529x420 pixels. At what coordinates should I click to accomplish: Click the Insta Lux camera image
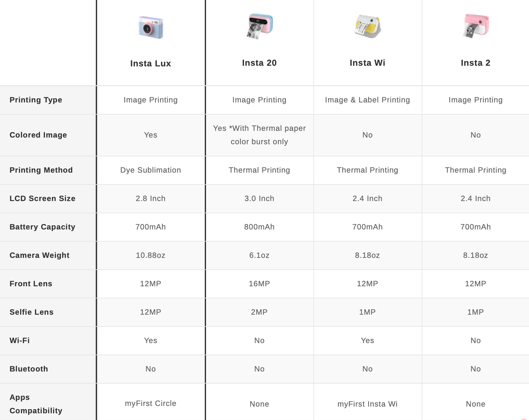coord(151,27)
